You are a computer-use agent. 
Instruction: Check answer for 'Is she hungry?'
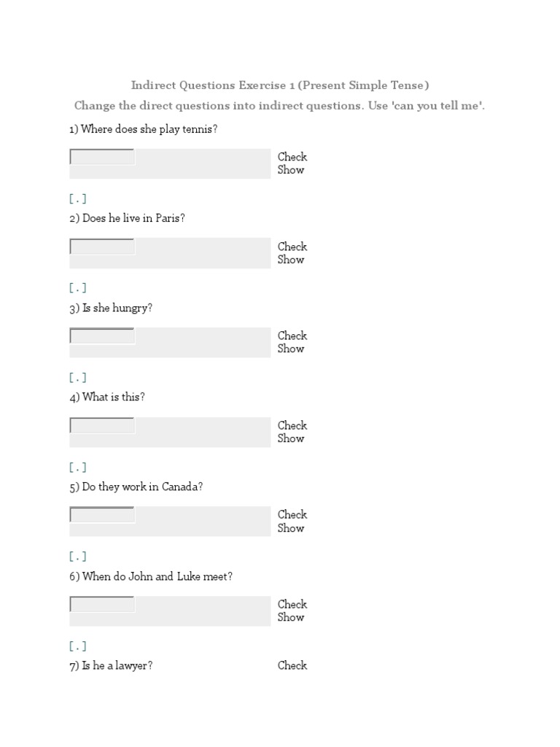[x=292, y=336]
